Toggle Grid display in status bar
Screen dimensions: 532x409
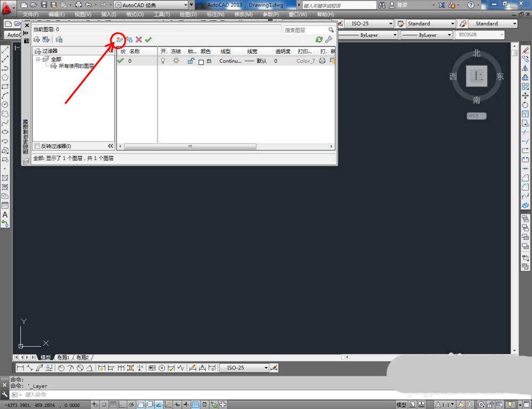point(113,405)
